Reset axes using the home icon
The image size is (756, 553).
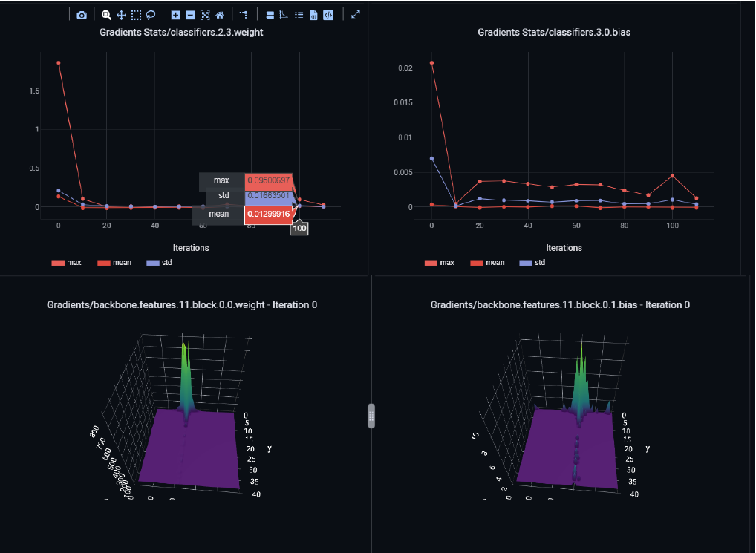click(220, 15)
